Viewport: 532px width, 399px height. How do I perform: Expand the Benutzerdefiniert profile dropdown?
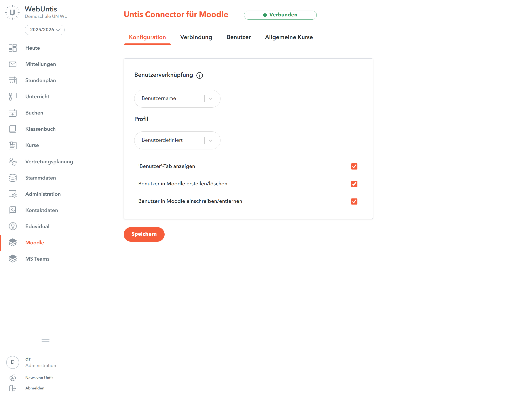(177, 140)
